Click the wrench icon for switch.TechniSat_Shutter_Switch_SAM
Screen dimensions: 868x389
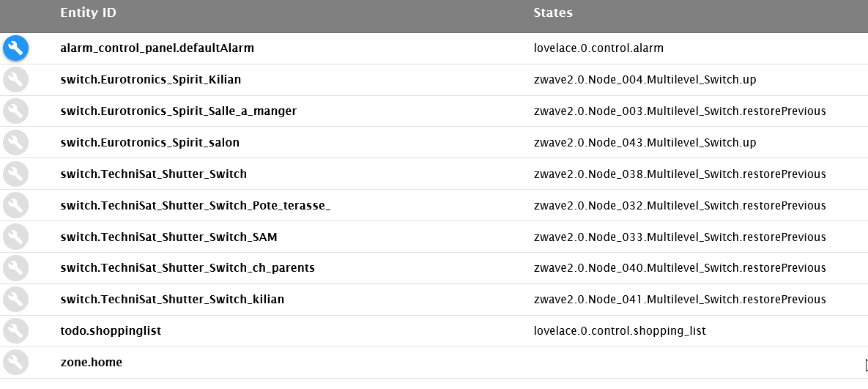pyautogui.click(x=15, y=237)
